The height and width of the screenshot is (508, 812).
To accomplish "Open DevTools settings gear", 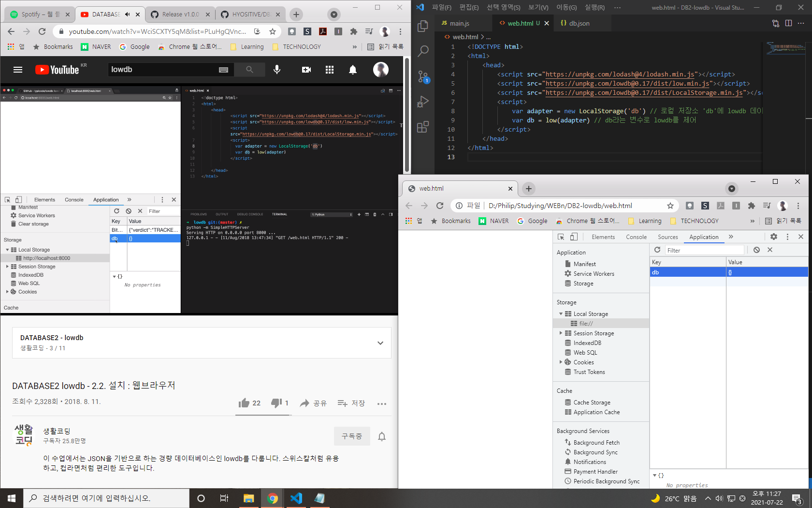I will click(x=774, y=237).
